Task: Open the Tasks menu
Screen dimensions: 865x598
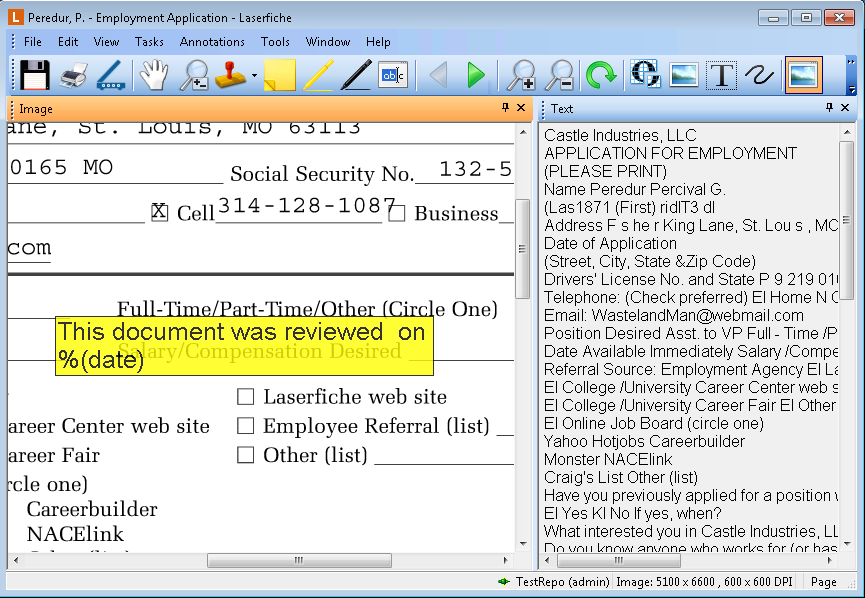Action: [x=149, y=42]
